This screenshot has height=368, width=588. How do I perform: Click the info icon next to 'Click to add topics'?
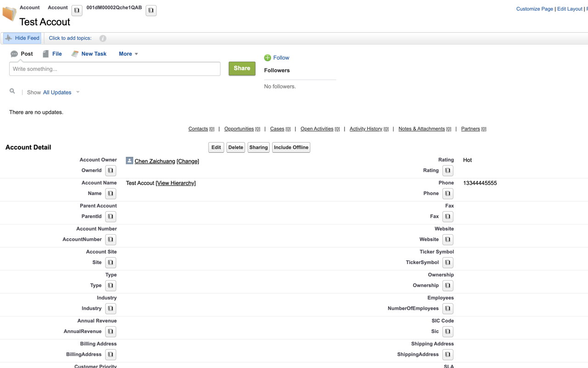(102, 38)
